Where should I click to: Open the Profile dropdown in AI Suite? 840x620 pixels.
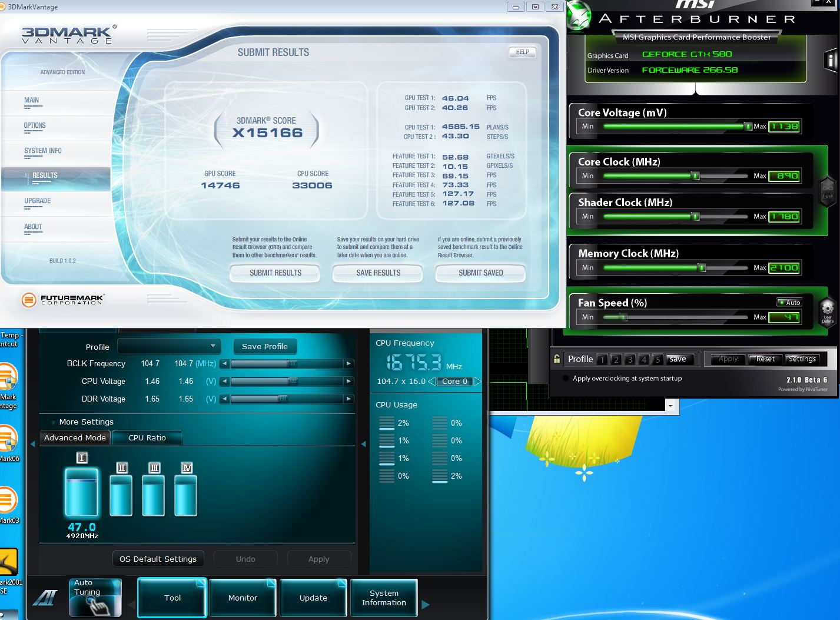click(169, 346)
